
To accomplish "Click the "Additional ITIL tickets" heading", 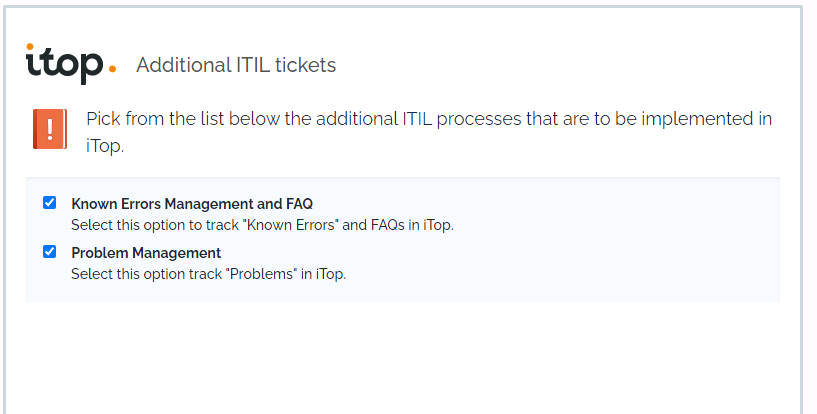I will (236, 66).
